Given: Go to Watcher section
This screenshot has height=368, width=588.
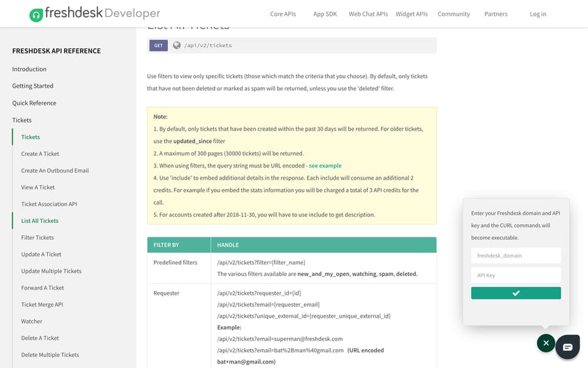Looking at the screenshot, I should click(31, 321).
